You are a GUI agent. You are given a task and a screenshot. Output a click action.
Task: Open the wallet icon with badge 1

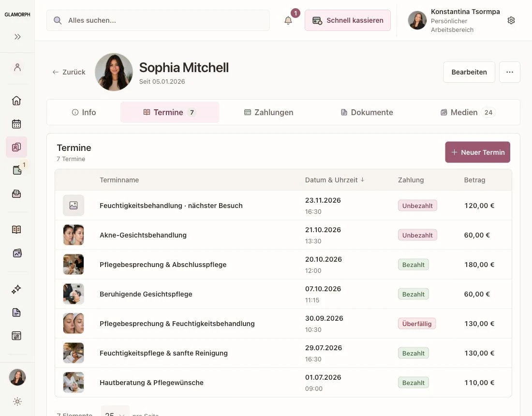coord(17,170)
